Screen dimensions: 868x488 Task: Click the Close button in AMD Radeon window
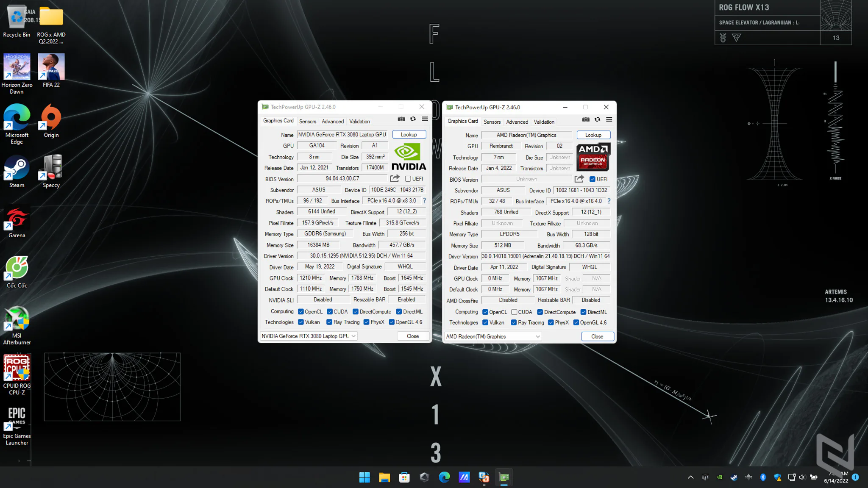tap(597, 336)
